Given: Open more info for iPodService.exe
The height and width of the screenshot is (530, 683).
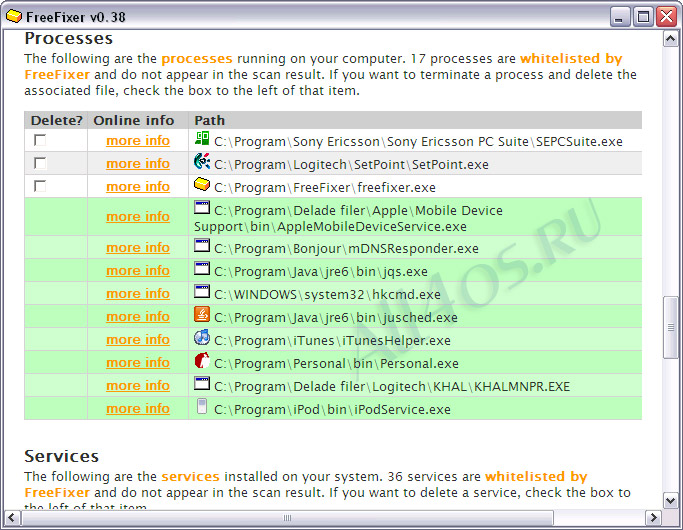Looking at the screenshot, I should coord(138,408).
